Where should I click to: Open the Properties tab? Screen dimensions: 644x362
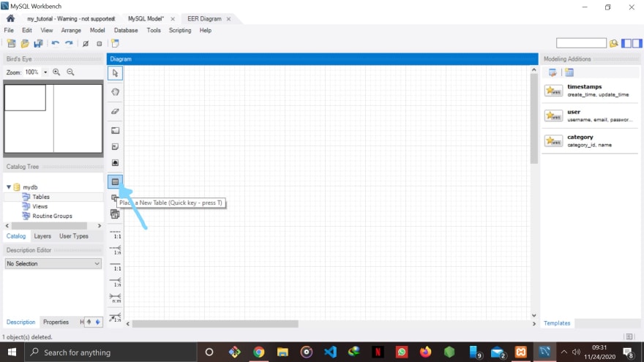56,323
